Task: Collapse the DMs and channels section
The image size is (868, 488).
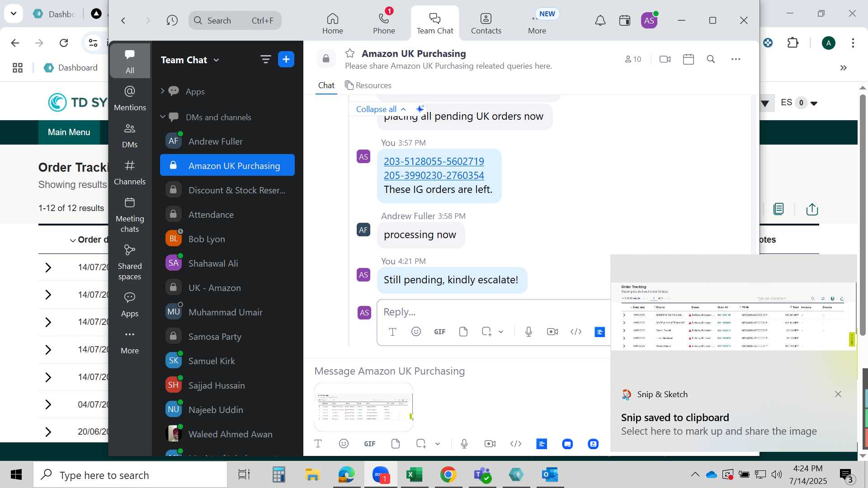Action: (162, 117)
